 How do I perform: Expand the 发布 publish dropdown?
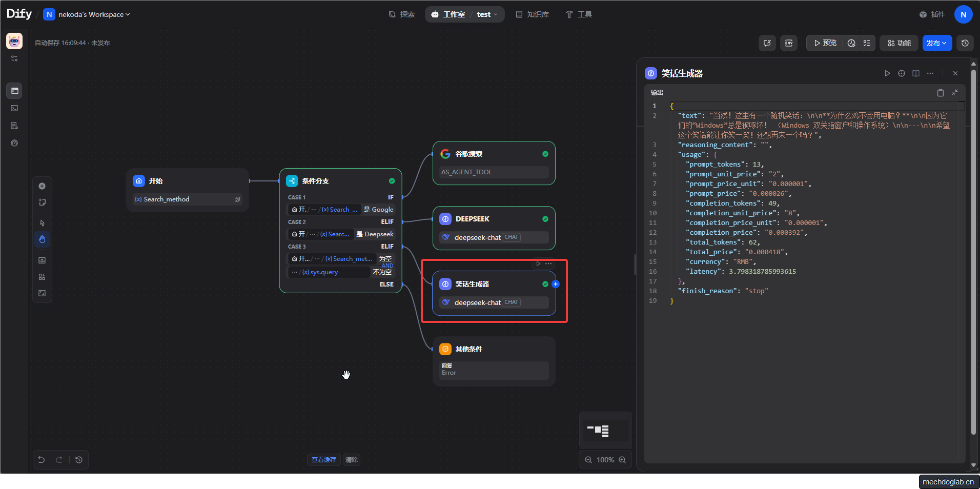[x=937, y=43]
